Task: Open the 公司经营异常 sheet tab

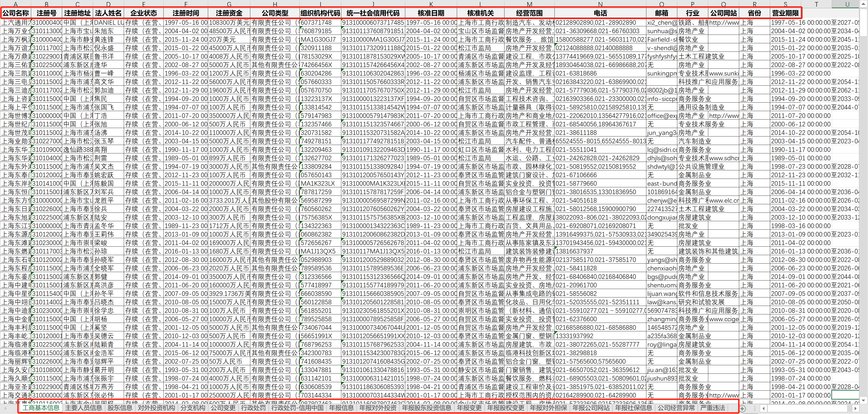Action: (x=676, y=408)
